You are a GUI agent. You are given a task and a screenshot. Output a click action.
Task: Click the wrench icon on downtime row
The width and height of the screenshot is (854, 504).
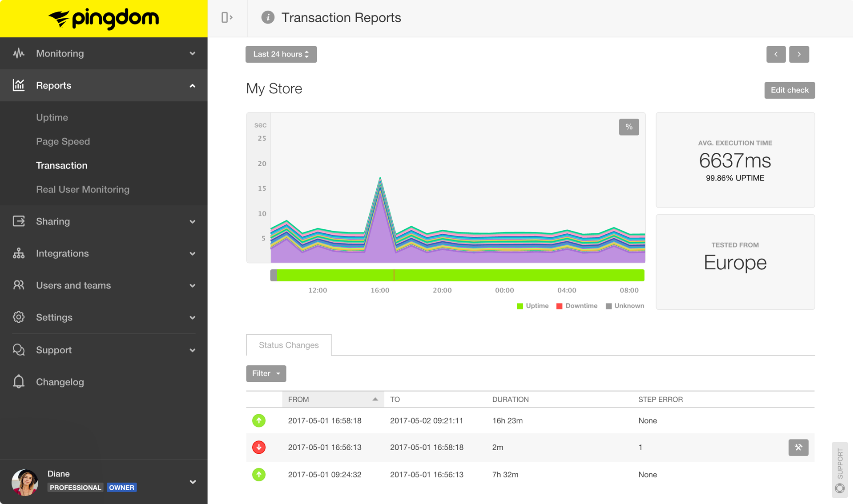(x=798, y=447)
